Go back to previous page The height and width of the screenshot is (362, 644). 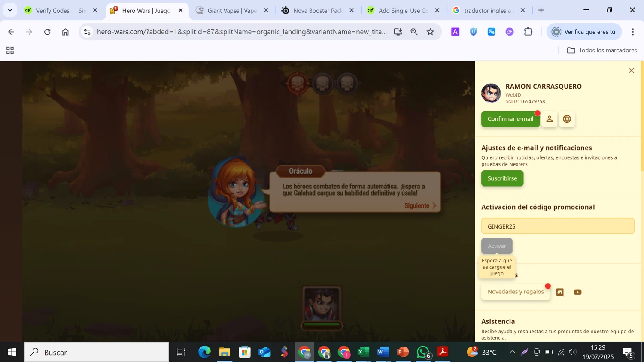tap(11, 32)
